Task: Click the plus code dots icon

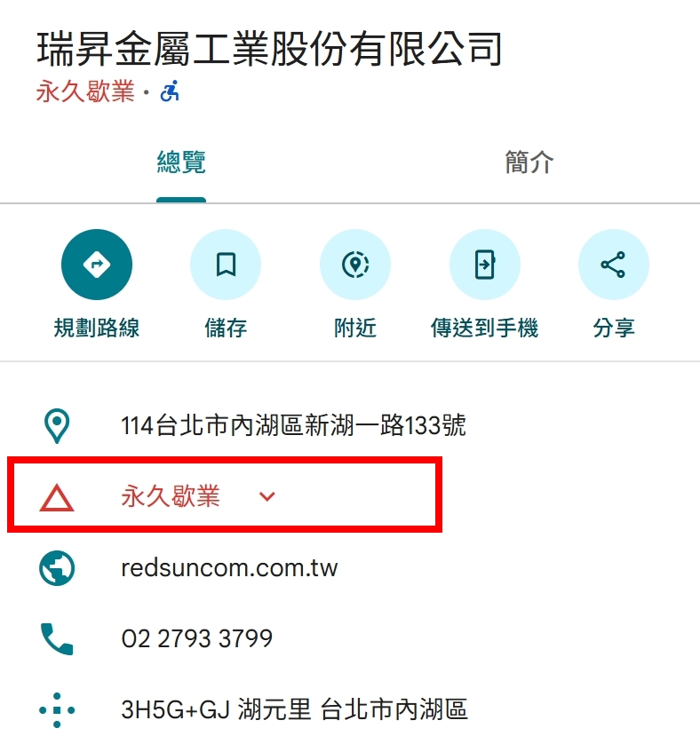Action: click(57, 710)
